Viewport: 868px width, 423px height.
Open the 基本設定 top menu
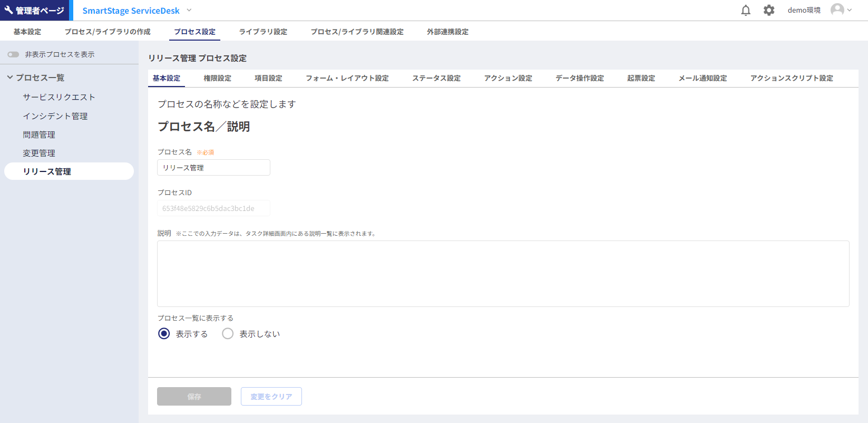coord(27,32)
